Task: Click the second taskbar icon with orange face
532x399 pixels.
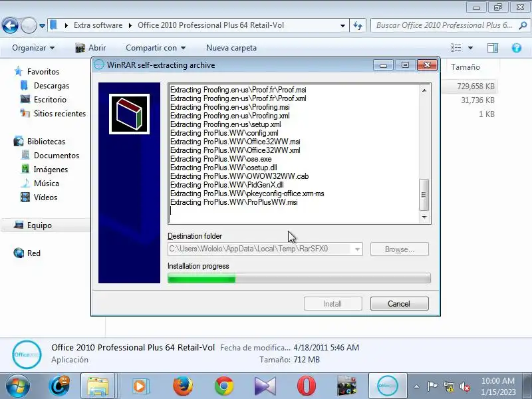Action: click(59, 386)
